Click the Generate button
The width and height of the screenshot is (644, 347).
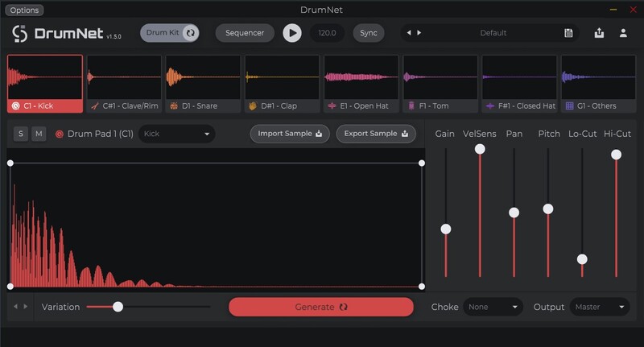tap(320, 307)
